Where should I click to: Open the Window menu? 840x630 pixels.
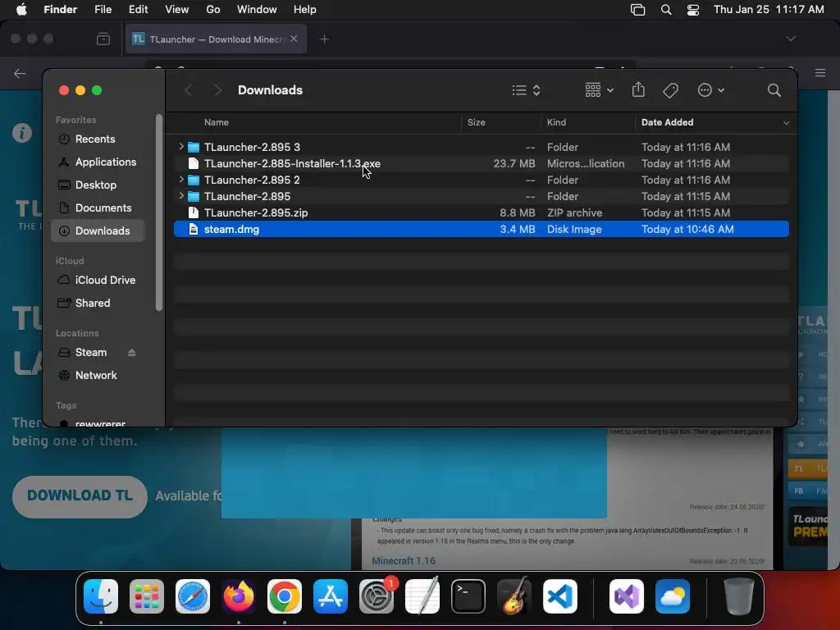[257, 10]
